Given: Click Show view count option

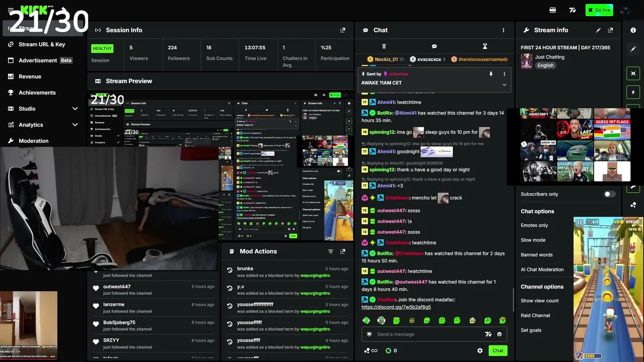Looking at the screenshot, I should tap(539, 301).
